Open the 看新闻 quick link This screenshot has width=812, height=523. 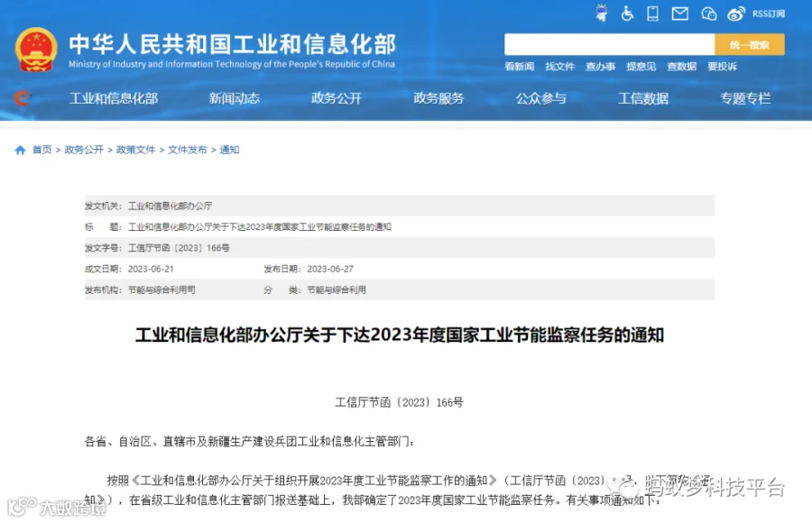(520, 67)
